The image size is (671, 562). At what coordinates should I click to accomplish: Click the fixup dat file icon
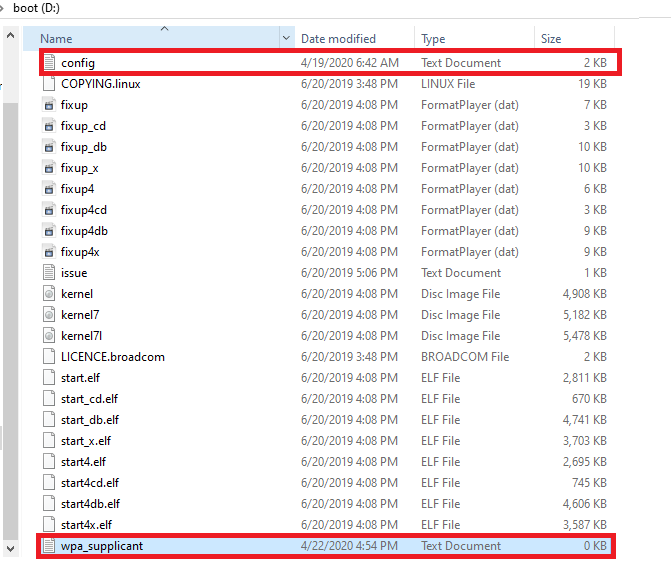(x=49, y=104)
